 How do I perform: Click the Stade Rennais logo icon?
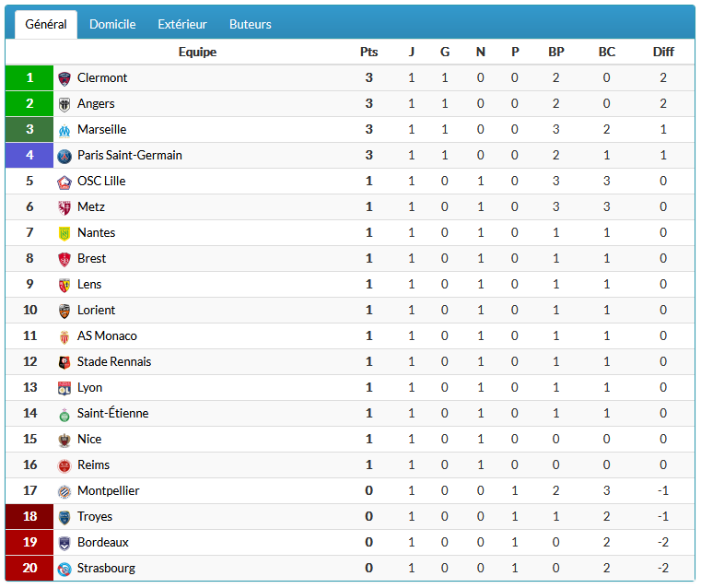click(x=64, y=362)
